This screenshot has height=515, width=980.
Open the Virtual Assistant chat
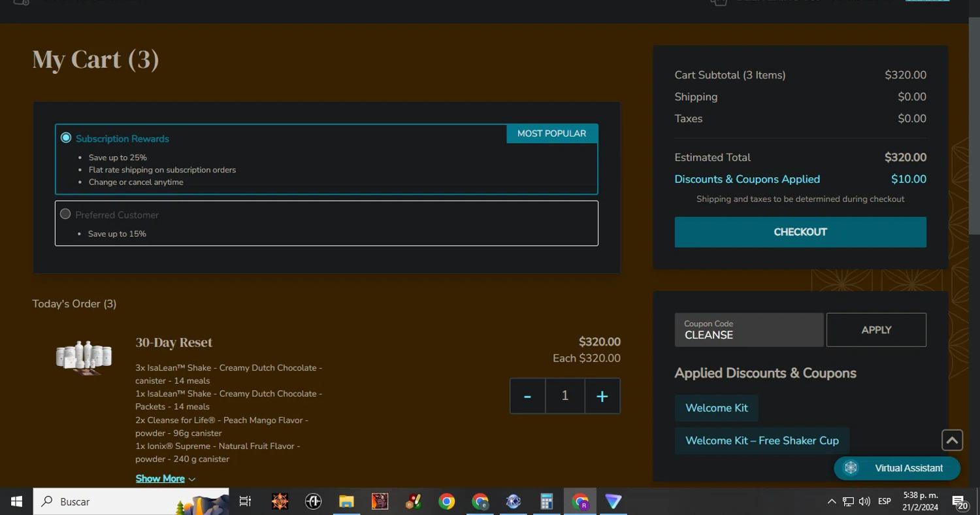[x=897, y=468]
